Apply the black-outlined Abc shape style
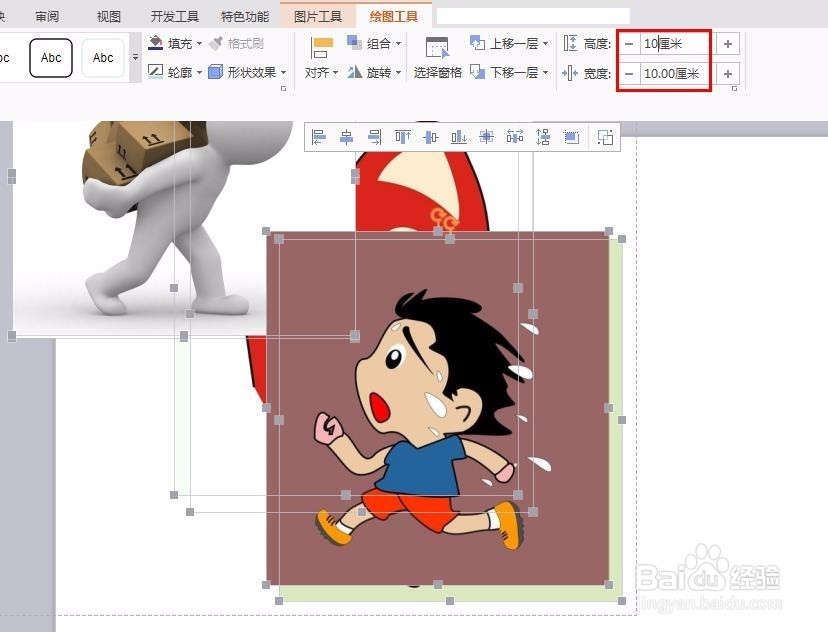Viewport: 828px width, 632px height. point(51,58)
